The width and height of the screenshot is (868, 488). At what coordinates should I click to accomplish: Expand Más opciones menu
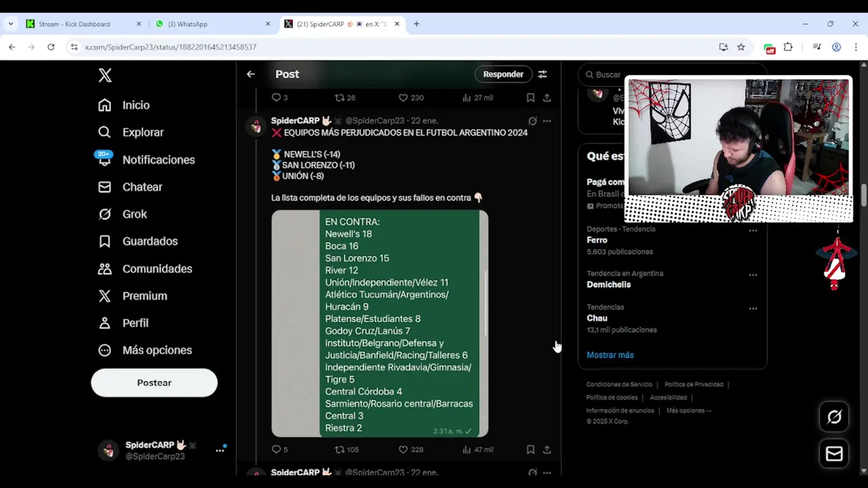(144, 350)
